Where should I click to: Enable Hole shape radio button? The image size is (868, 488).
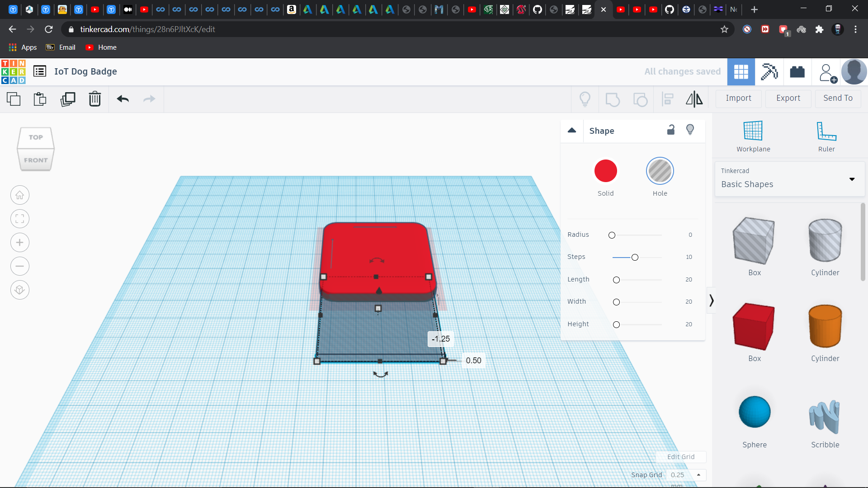pyautogui.click(x=660, y=171)
